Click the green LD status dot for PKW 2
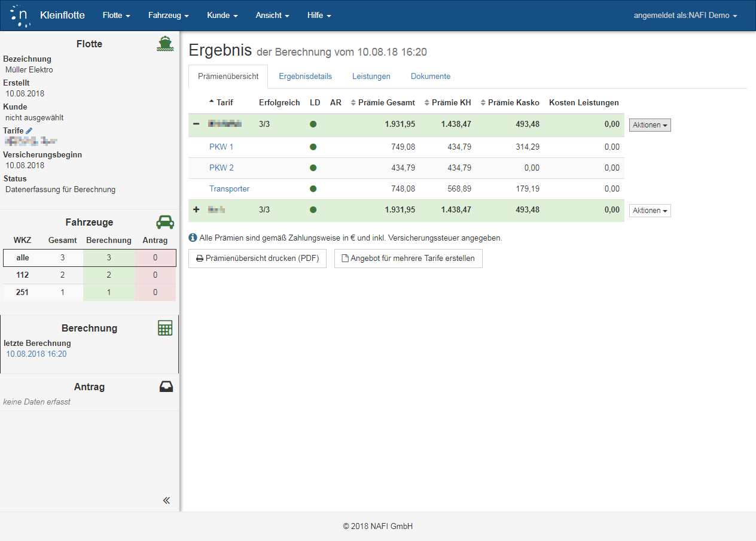This screenshot has width=756, height=541. pyautogui.click(x=313, y=168)
